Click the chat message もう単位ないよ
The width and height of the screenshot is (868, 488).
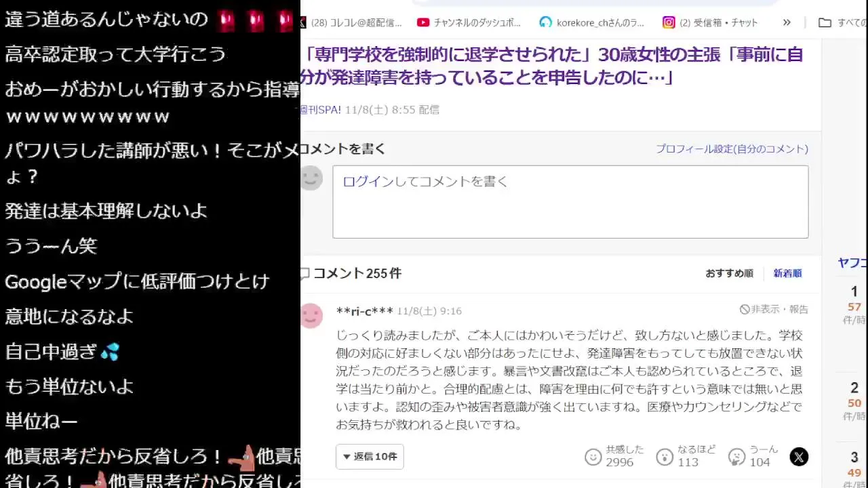point(69,387)
